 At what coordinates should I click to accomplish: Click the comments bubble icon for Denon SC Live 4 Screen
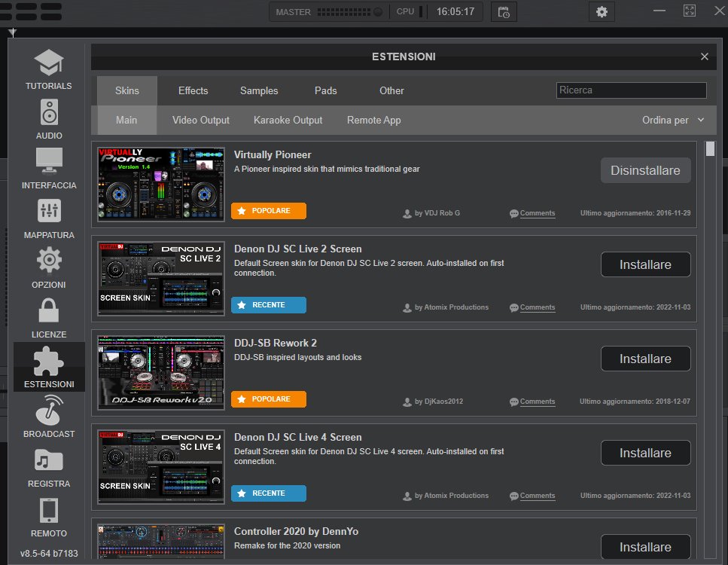514,496
